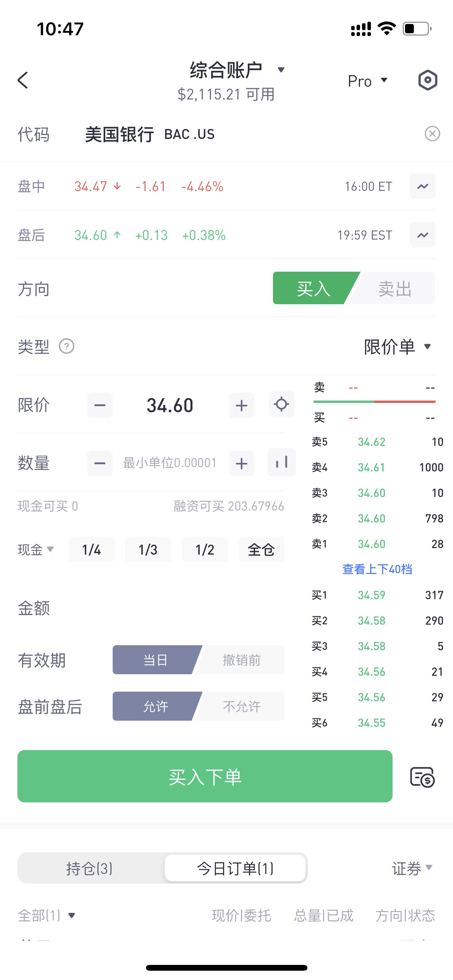Open trade settings hexagon icon
Viewport: 453px width, 980px height.
click(428, 81)
